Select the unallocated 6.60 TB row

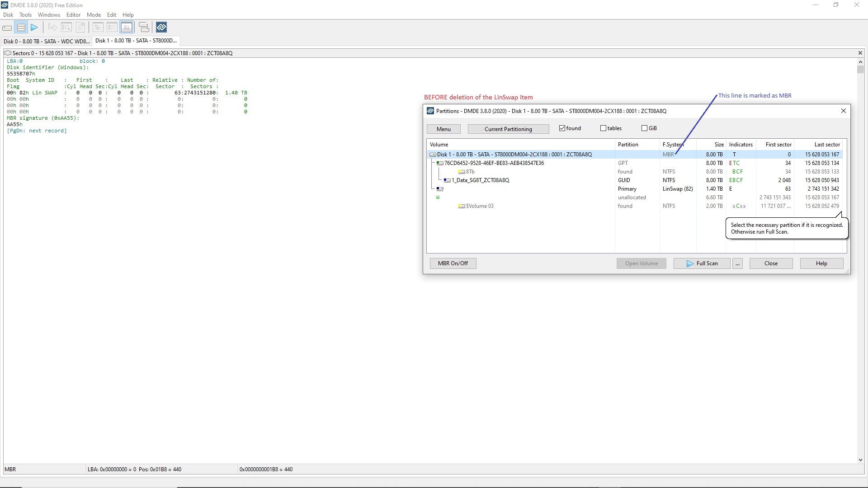click(635, 197)
